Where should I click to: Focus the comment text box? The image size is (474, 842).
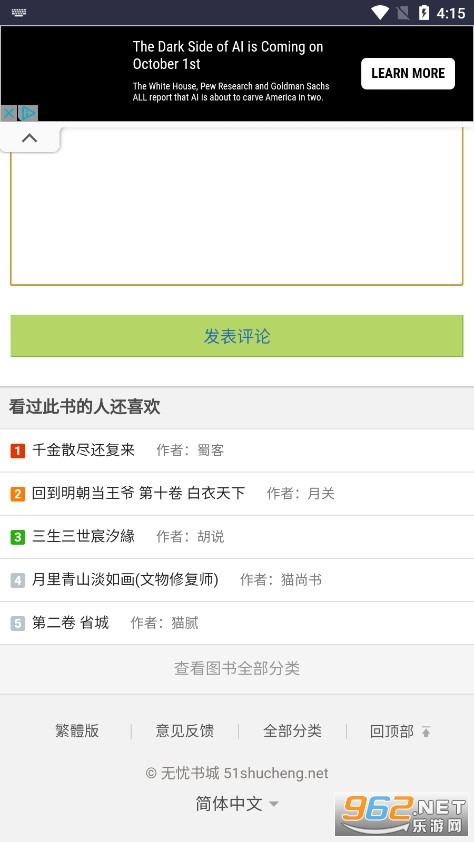(x=237, y=205)
